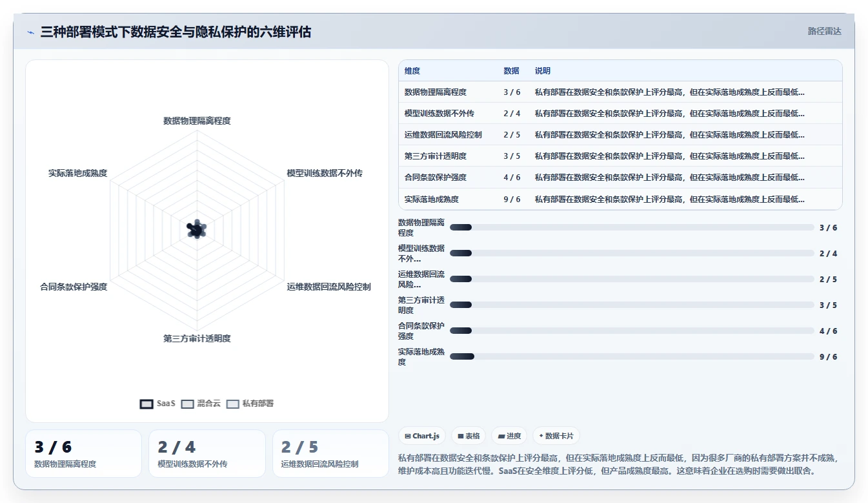Select table row 合同条款保护强度

click(620, 178)
